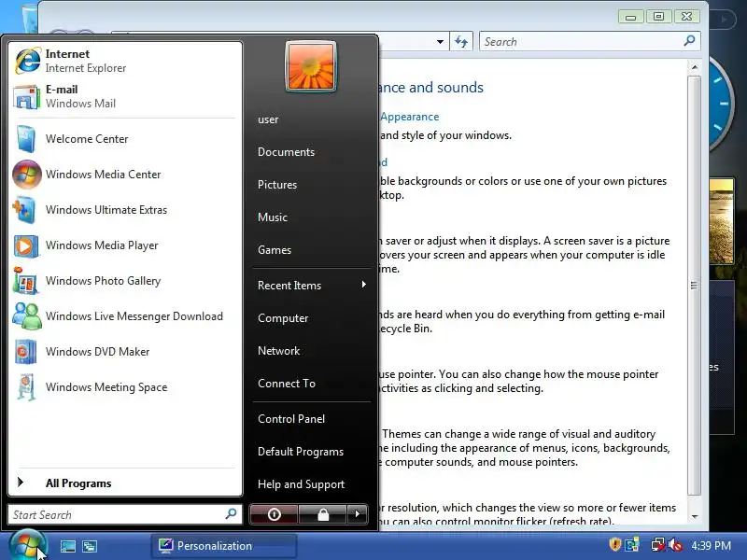Open the Windows Photo Gallery icon
This screenshot has height=560, width=747.
25,281
